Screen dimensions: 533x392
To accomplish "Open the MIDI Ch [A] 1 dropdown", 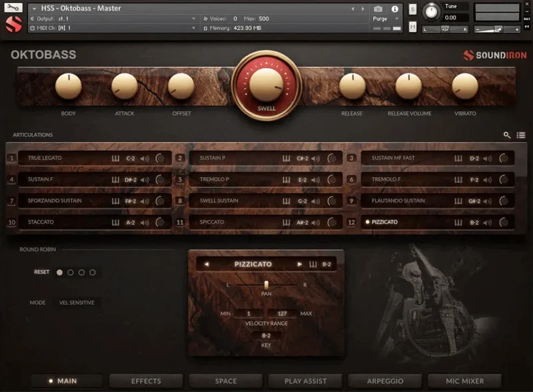I will tap(193, 28).
